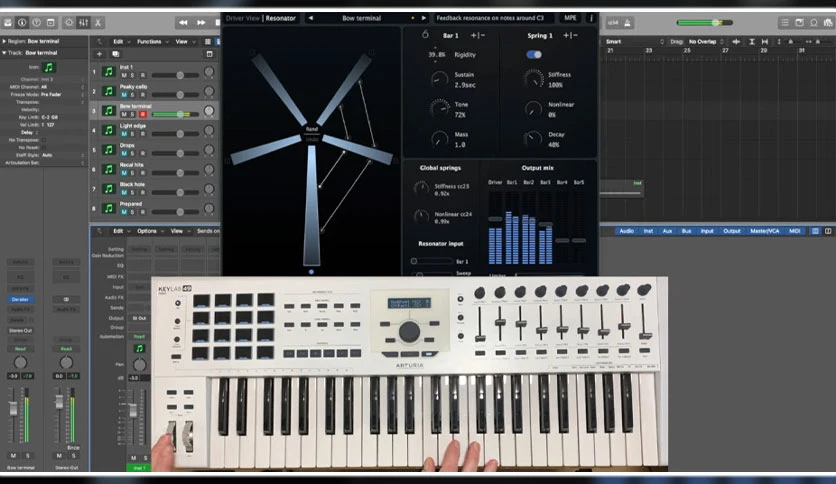Unmute the Light edge track
This screenshot has height=484, width=836.
click(x=124, y=134)
